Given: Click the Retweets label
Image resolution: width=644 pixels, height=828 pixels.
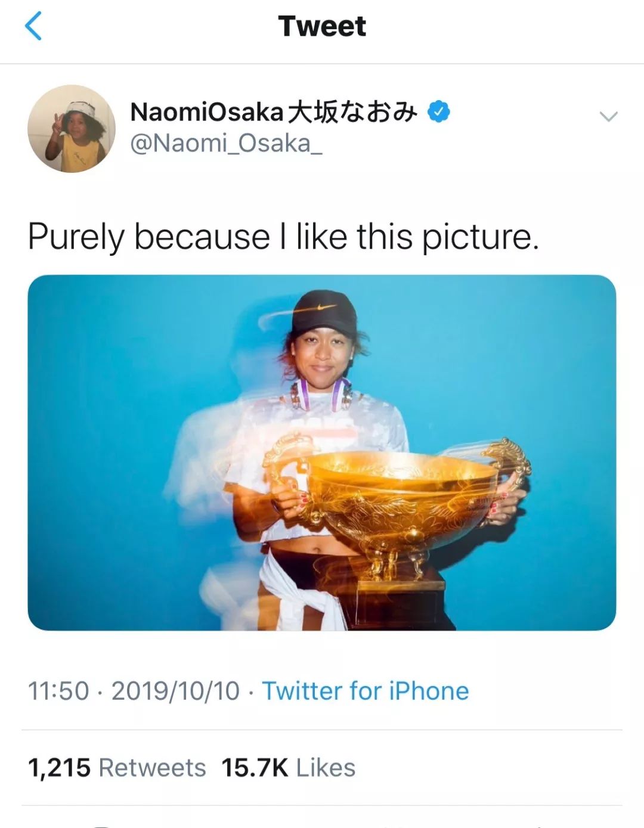Looking at the screenshot, I should pyautogui.click(x=152, y=768).
